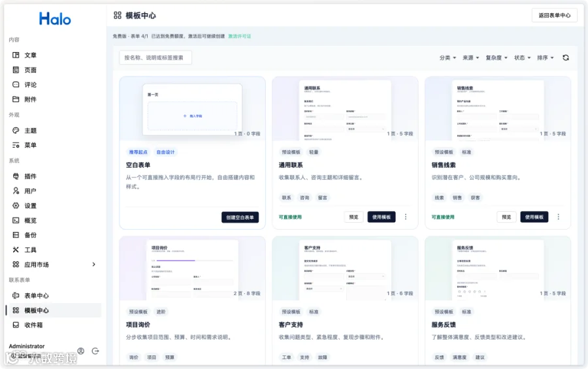
Task: Click 创建空白表单 button
Action: pos(240,217)
